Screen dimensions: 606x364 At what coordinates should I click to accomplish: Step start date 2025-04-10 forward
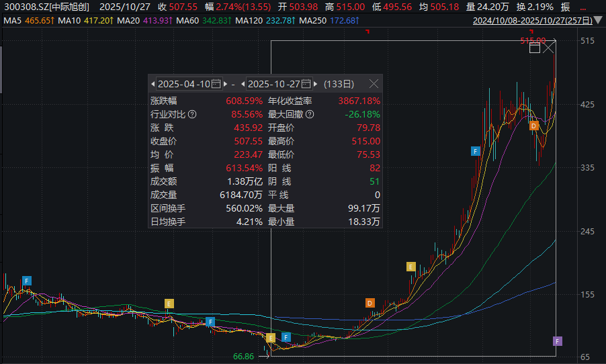tap(226, 84)
